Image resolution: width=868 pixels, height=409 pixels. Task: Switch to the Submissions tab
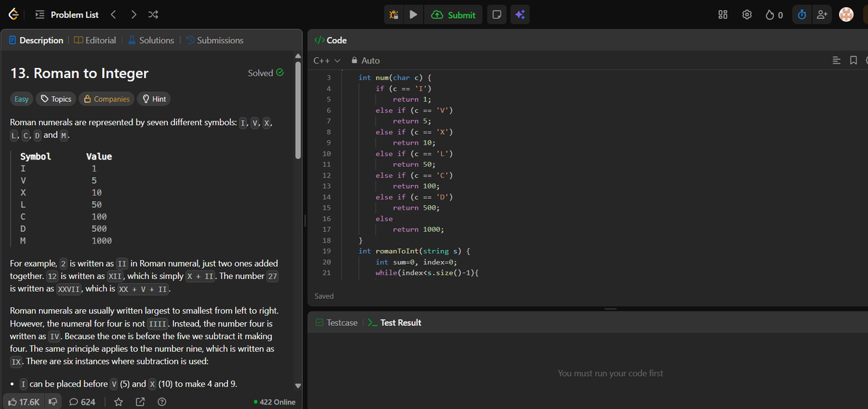click(214, 40)
